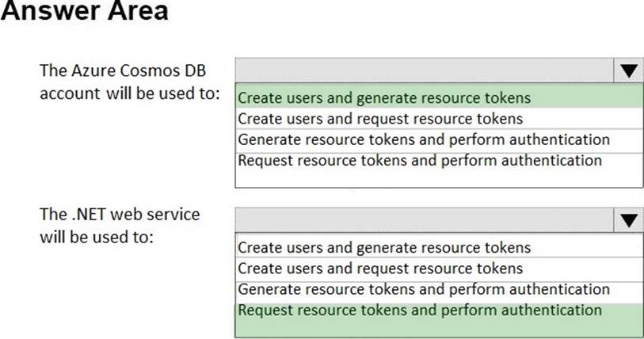Viewport: 644px width, 339px height.
Task: Select .NET option 'Create users and request resource tokens'
Action: (380, 269)
